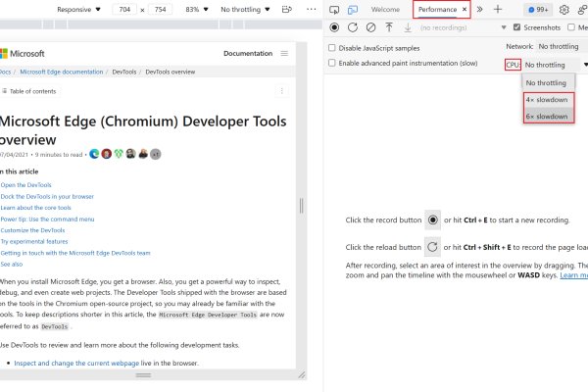This screenshot has height=392, width=588.
Task: Enable Disable JavaScript samples checkbox
Action: (x=332, y=47)
